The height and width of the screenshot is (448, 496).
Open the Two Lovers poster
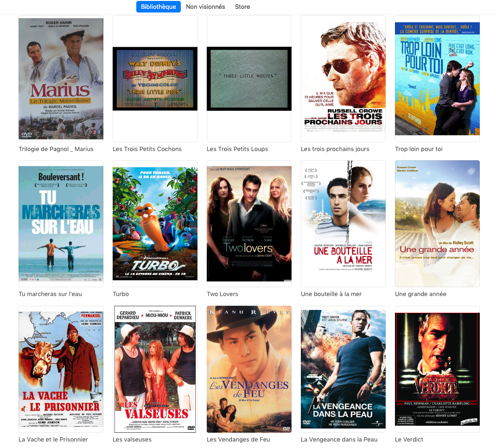(249, 224)
